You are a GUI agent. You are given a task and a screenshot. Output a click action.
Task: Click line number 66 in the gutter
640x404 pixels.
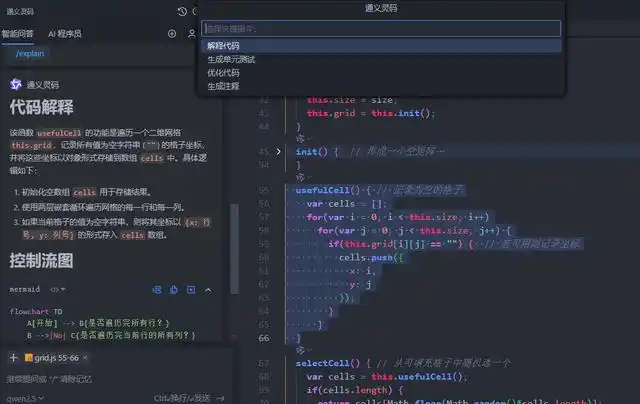(x=264, y=338)
